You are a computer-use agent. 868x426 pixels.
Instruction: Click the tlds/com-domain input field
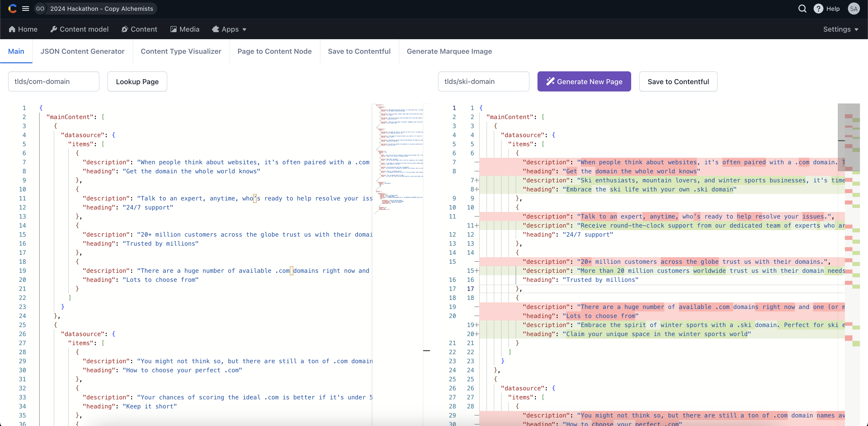pyautogui.click(x=54, y=81)
